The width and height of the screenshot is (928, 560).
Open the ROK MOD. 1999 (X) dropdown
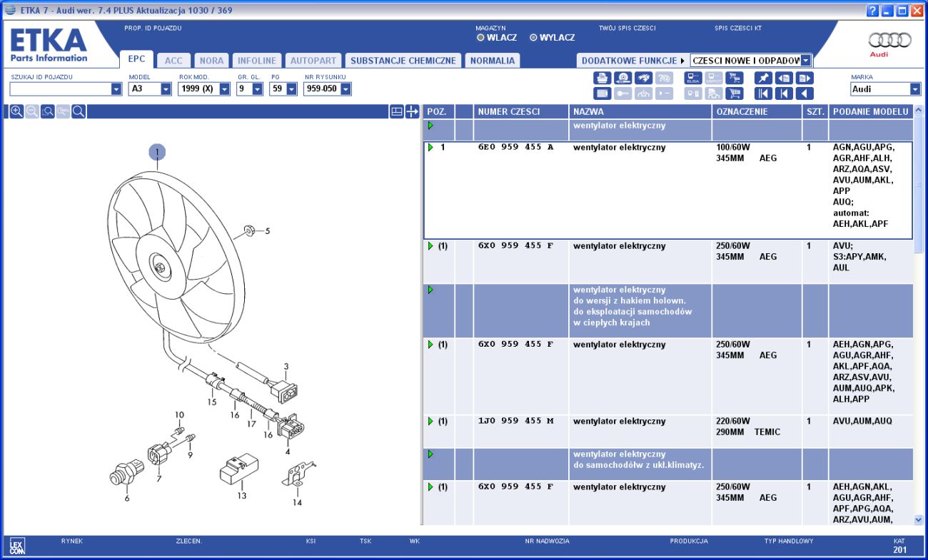tap(225, 89)
